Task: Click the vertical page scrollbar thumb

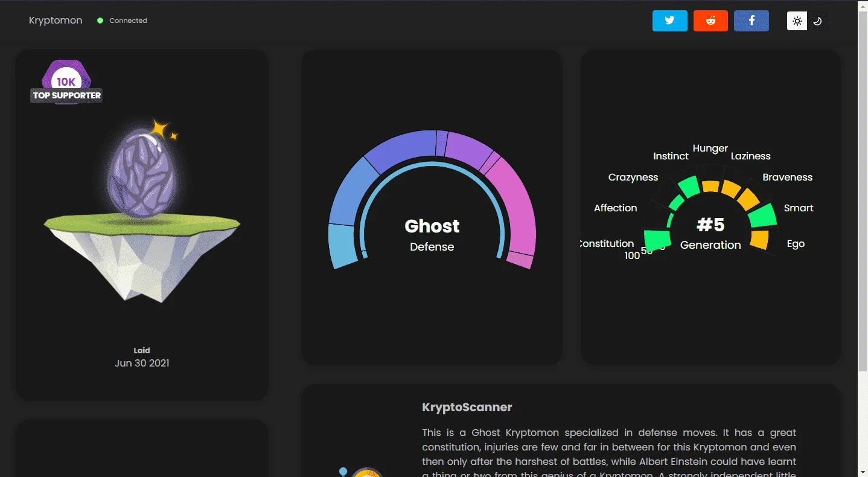Action: [863, 191]
